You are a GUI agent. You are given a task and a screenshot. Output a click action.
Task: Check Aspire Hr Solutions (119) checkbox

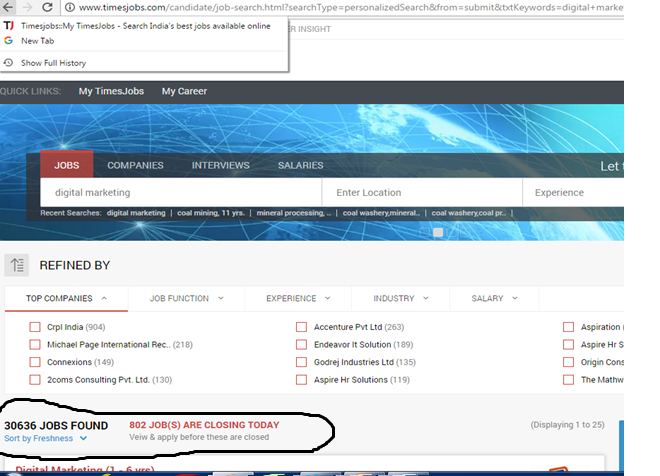click(301, 380)
